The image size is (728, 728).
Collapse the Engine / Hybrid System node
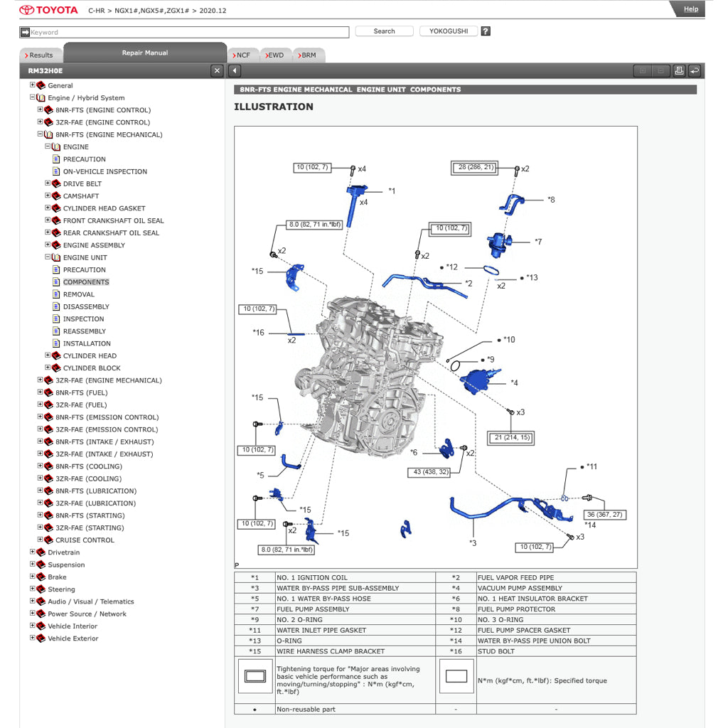33,97
